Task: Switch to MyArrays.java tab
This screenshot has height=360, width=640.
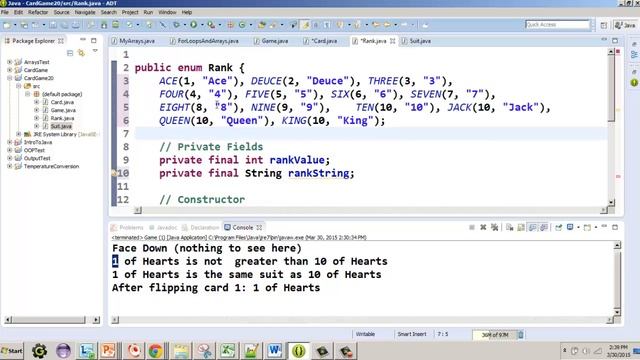Action: point(133,41)
